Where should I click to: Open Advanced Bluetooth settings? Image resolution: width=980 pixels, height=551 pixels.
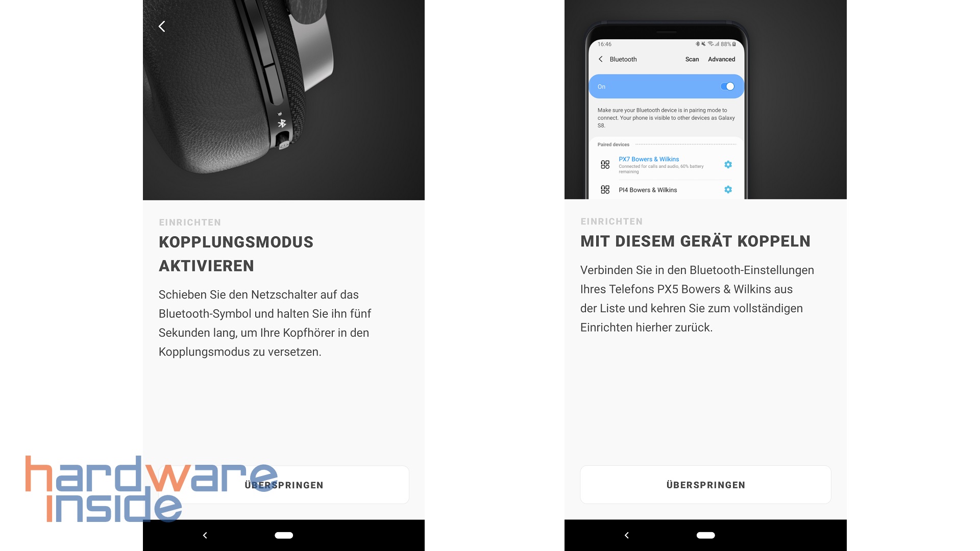[x=720, y=59]
